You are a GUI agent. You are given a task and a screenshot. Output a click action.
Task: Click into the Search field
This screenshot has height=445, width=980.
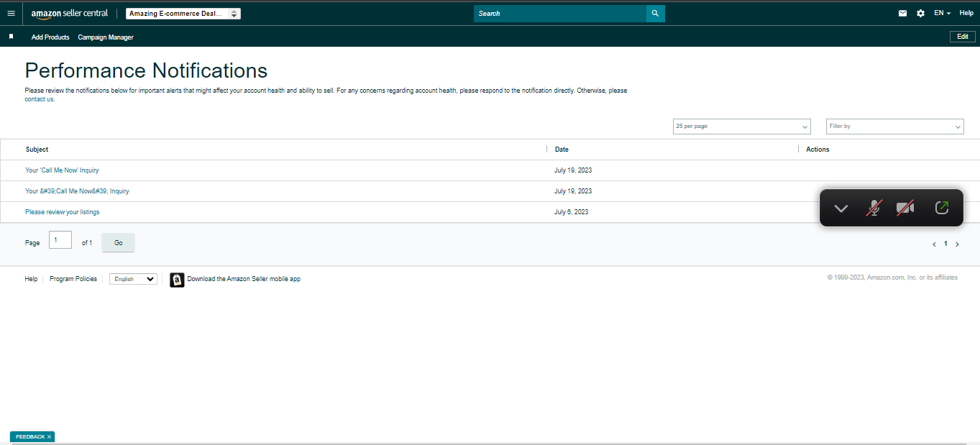pyautogui.click(x=559, y=14)
